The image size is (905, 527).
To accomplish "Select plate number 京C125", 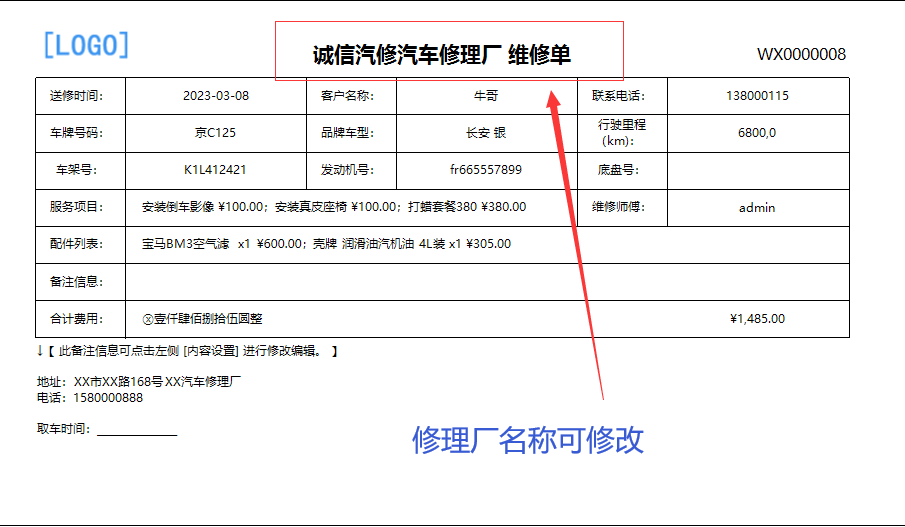I will (x=215, y=133).
